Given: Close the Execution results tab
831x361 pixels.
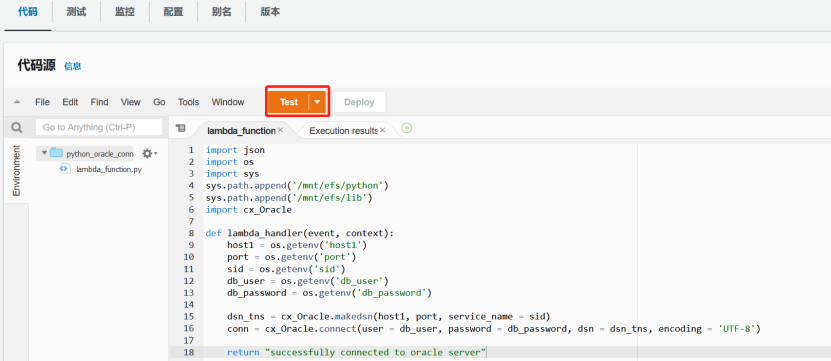Looking at the screenshot, I should pyautogui.click(x=382, y=130).
